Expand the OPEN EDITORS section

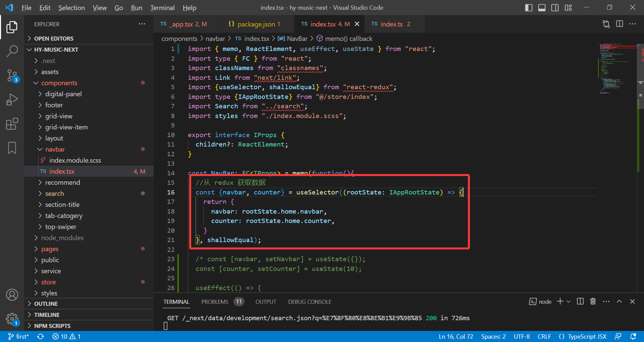89,39
